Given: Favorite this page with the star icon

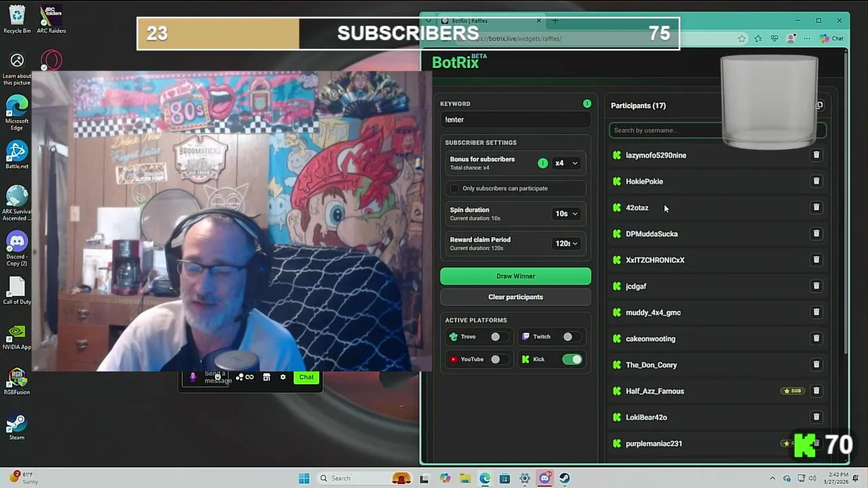Looking at the screenshot, I should point(743,39).
